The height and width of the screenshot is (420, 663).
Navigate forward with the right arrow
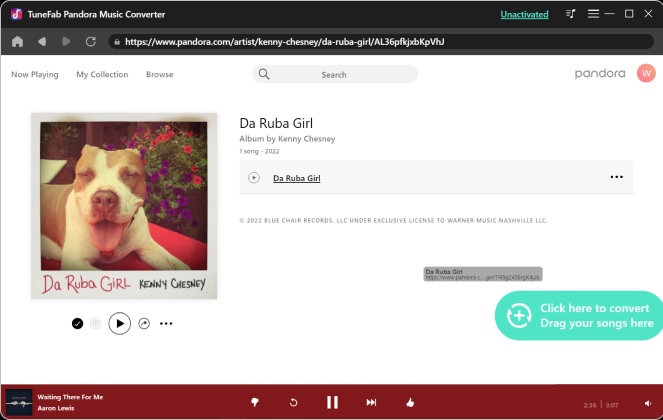66,41
